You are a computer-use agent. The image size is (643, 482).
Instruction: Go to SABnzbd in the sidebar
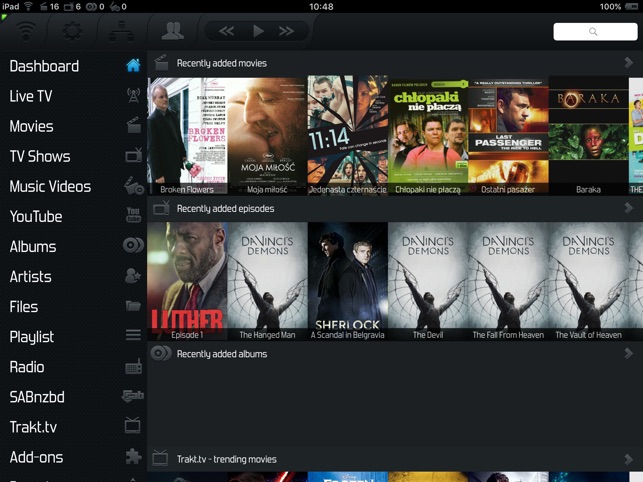pos(37,397)
